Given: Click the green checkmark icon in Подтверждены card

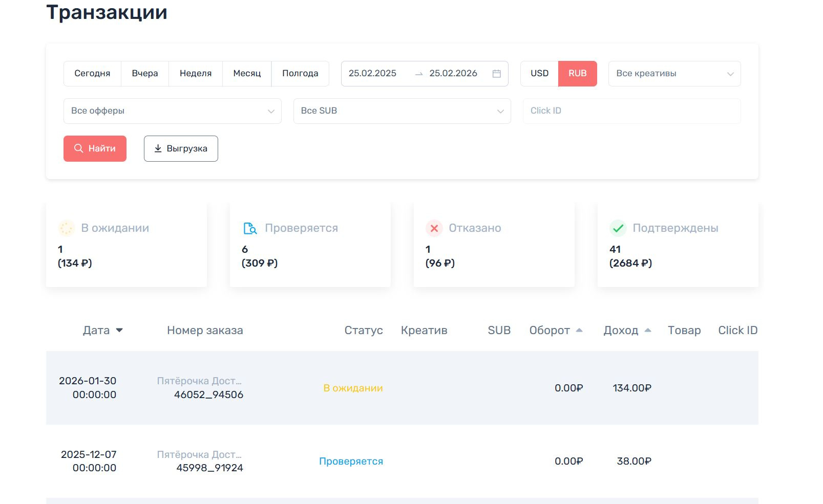Looking at the screenshot, I should coord(618,228).
